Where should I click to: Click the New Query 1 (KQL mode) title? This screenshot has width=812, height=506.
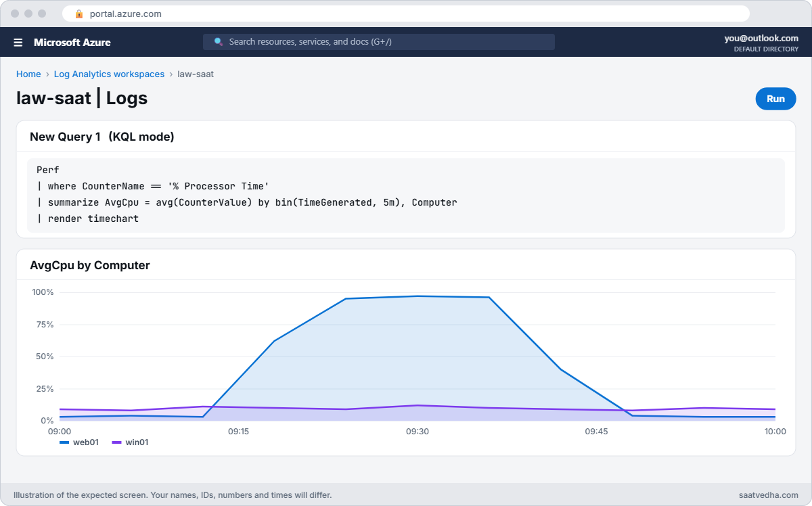(x=102, y=137)
